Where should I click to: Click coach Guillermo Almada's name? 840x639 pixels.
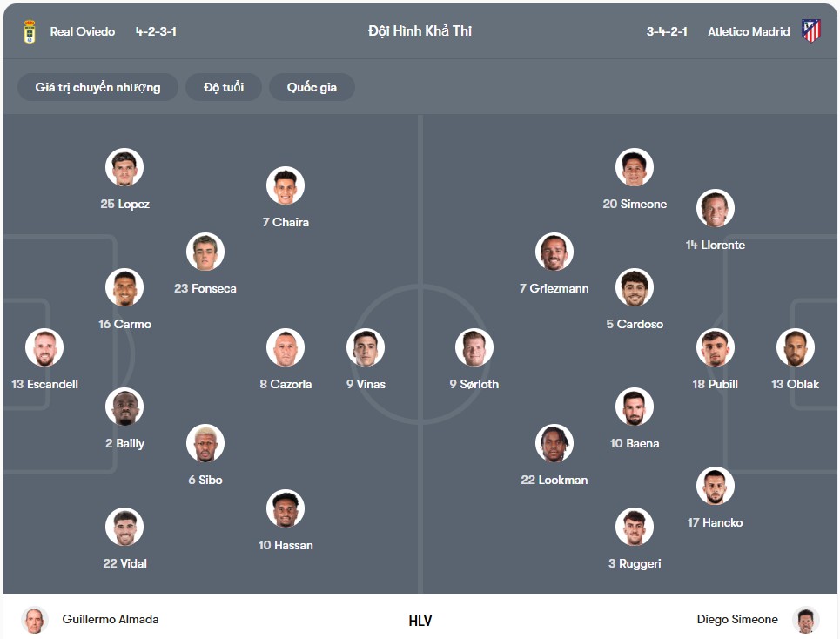(111, 620)
